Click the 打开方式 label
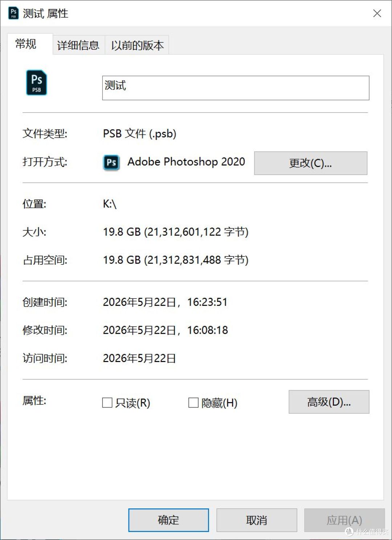 45,162
